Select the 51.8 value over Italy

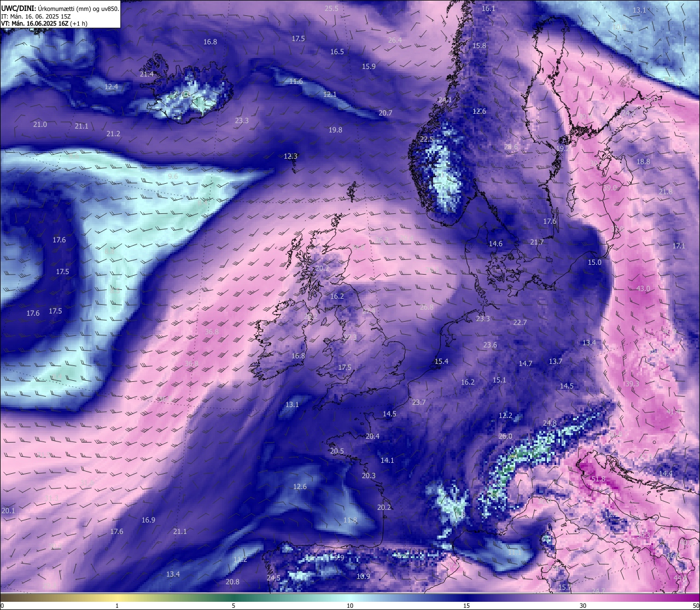tap(598, 479)
